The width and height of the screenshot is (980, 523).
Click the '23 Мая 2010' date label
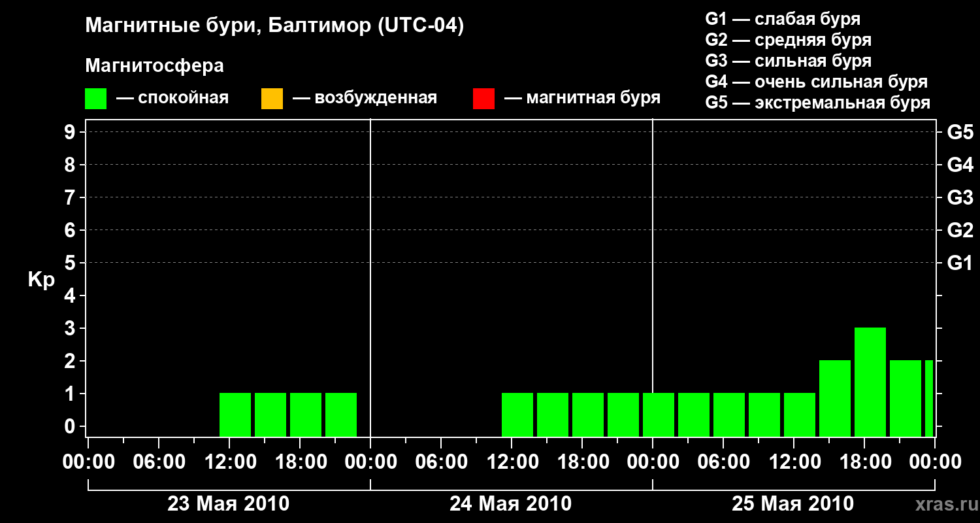[x=229, y=504]
